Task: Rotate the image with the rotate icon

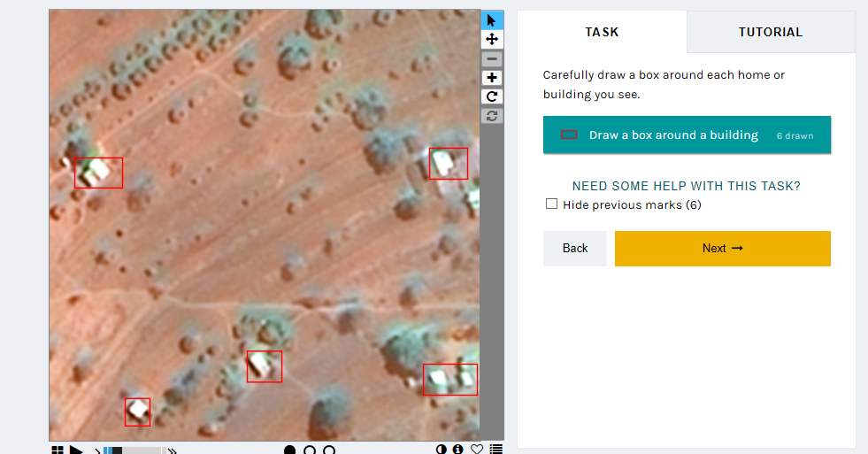Action: coord(492,96)
